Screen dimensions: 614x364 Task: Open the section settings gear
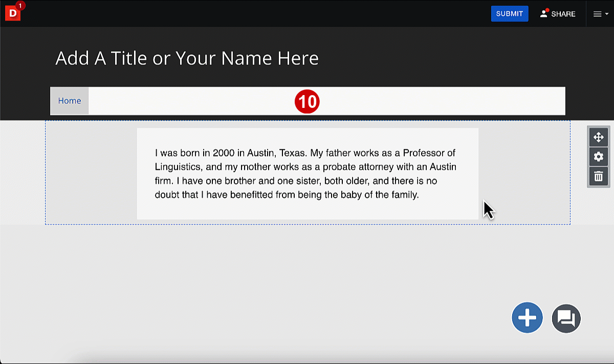click(x=598, y=157)
